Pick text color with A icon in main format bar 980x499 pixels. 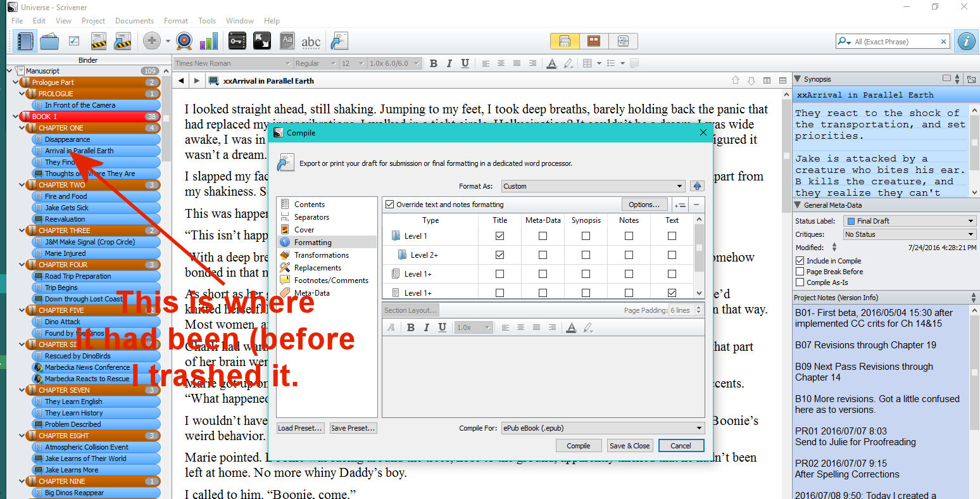pyautogui.click(x=551, y=63)
